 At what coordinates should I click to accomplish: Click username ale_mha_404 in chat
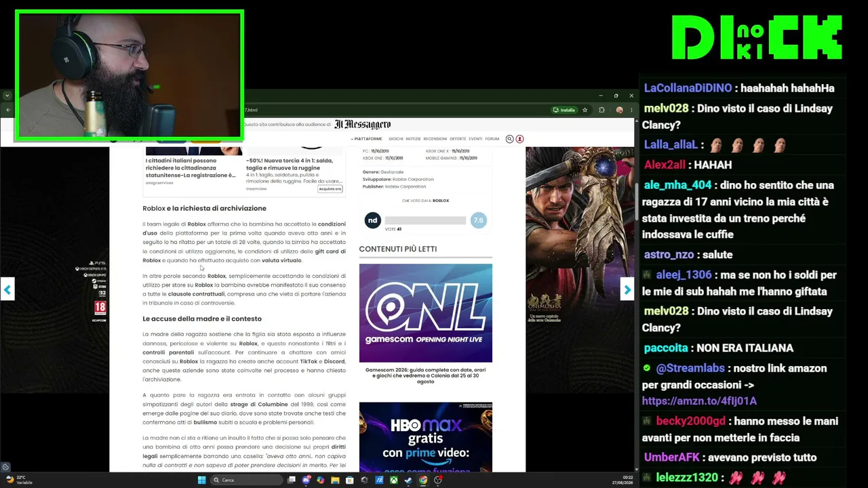pos(677,185)
